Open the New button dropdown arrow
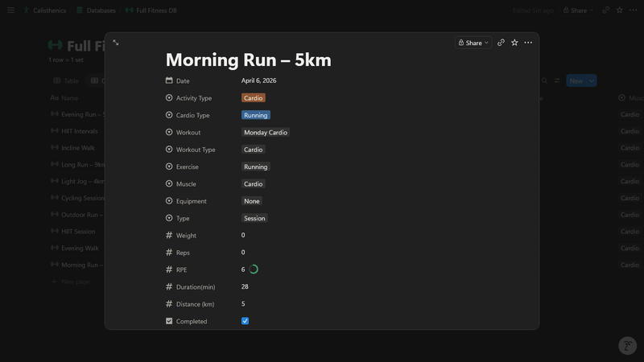 592,81
